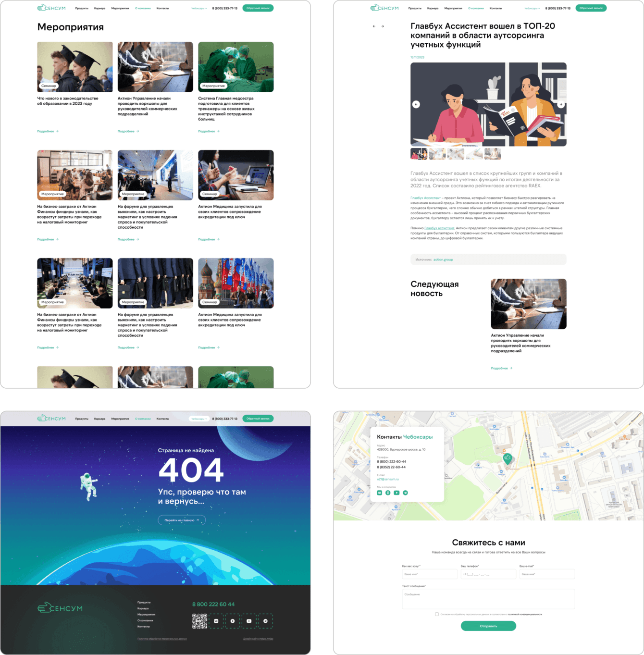Open the surgeons photo for Система Главная медсестра
Screen dimensions: 644x655
tap(236, 67)
